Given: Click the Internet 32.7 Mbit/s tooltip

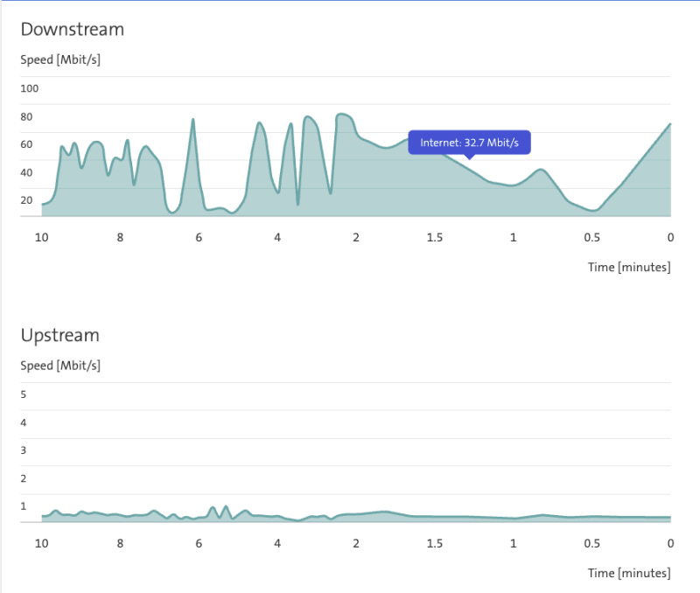Looking at the screenshot, I should (469, 143).
